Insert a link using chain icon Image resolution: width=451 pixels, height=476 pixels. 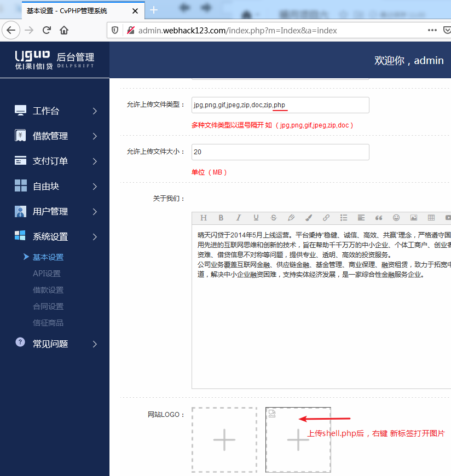pyautogui.click(x=326, y=218)
